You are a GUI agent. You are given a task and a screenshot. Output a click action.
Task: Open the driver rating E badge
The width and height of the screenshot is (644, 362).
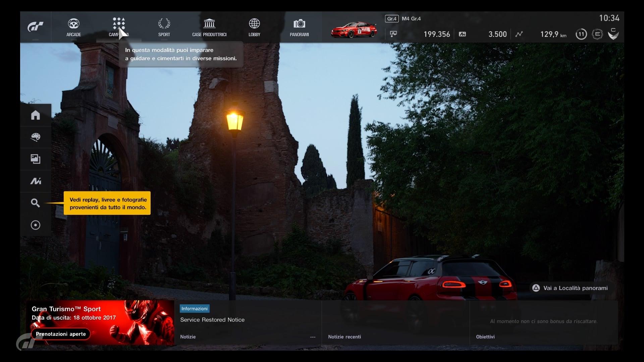[x=597, y=34]
